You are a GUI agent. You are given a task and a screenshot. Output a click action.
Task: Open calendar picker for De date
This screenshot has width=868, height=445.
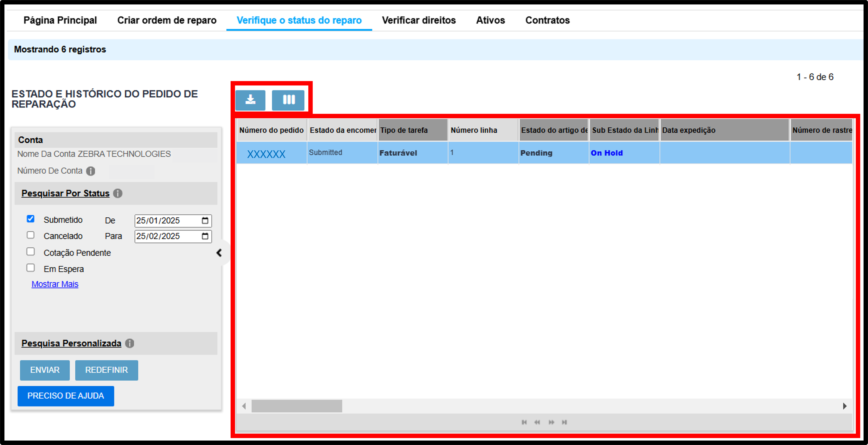(205, 221)
